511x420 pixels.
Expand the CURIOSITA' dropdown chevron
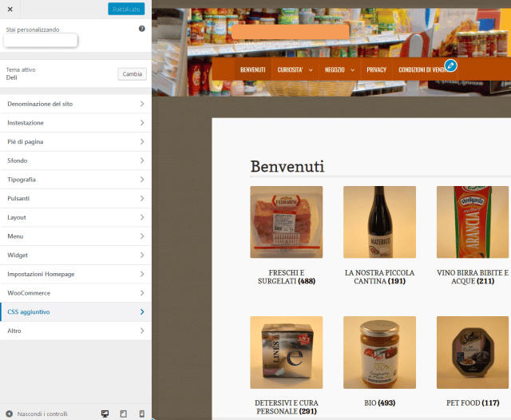pos(311,70)
